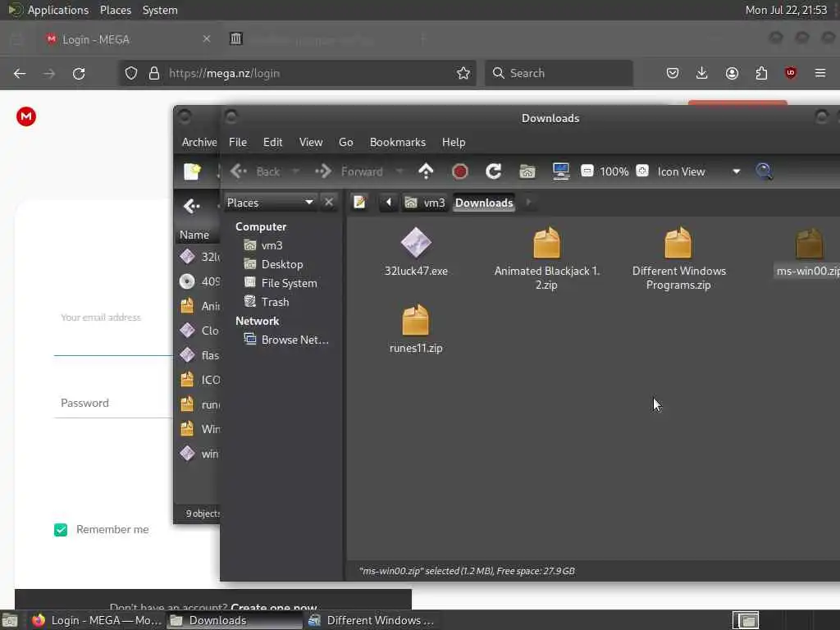This screenshot has height=630, width=840.
Task: Bookmark this page with the star
Action: pos(463,73)
